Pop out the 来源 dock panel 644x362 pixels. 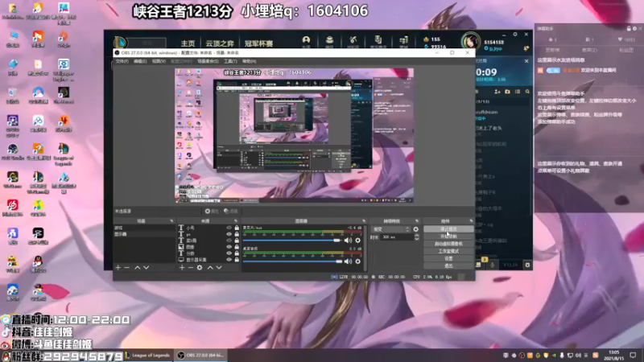pyautogui.click(x=236, y=221)
